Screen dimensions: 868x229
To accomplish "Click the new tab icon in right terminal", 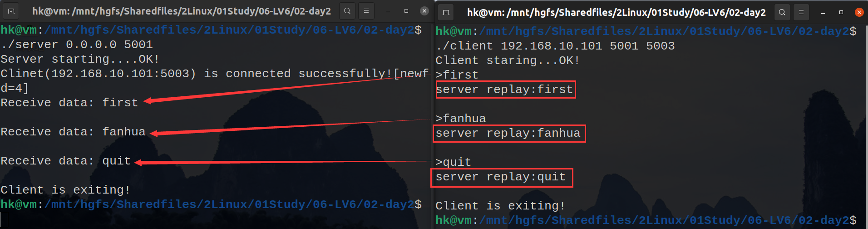I will 446,12.
